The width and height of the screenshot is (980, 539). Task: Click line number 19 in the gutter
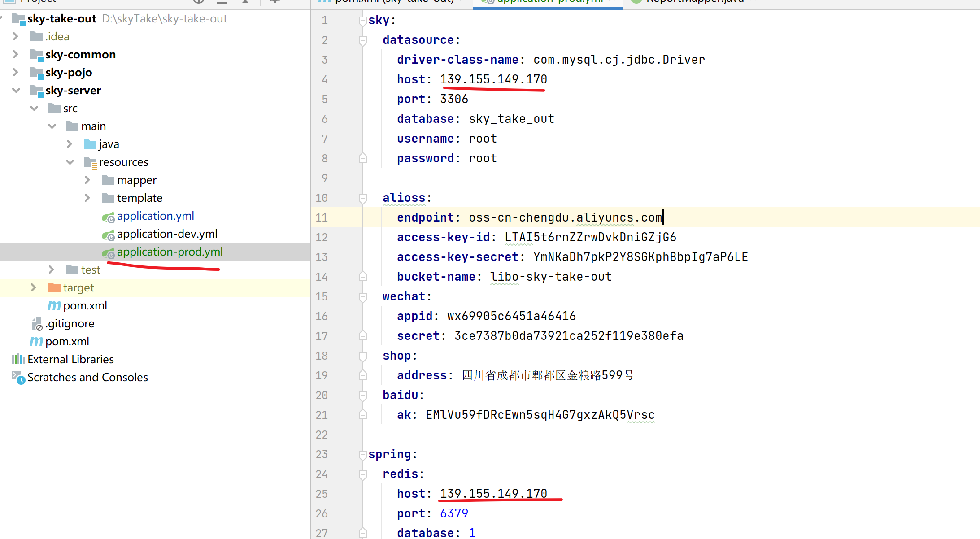[x=322, y=375]
